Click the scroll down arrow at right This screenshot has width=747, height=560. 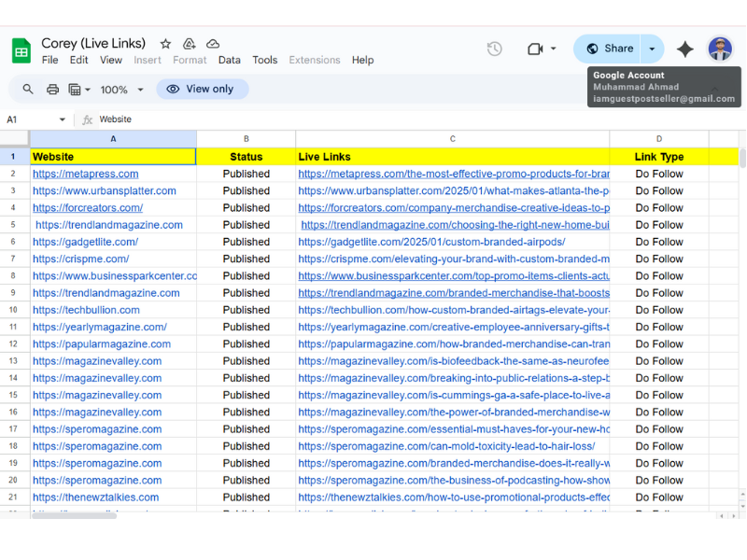click(742, 506)
